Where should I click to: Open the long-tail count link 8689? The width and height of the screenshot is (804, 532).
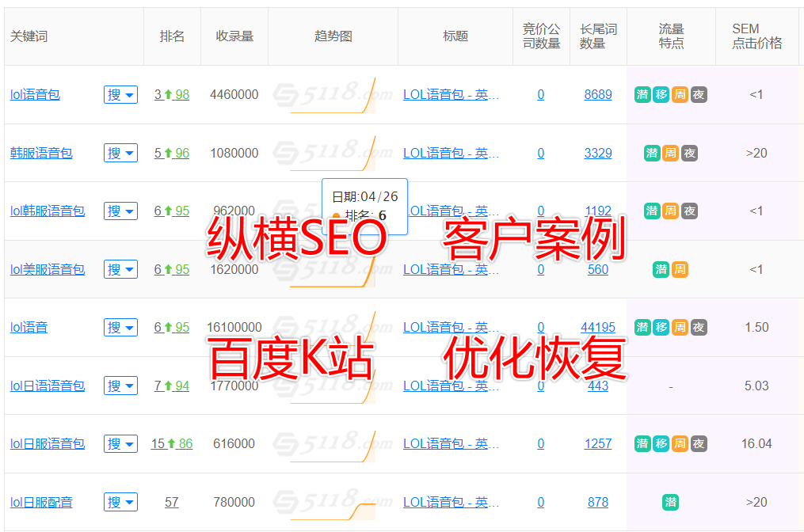click(598, 93)
